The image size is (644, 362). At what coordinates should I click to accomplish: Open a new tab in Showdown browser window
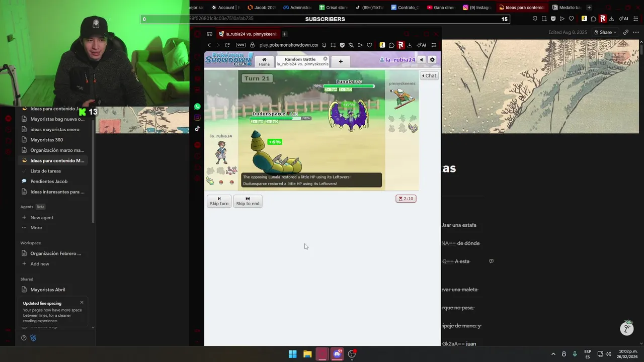284,34
